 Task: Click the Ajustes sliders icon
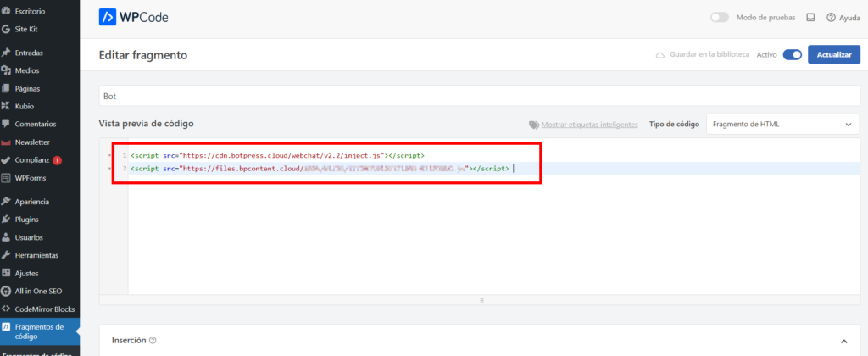6,273
